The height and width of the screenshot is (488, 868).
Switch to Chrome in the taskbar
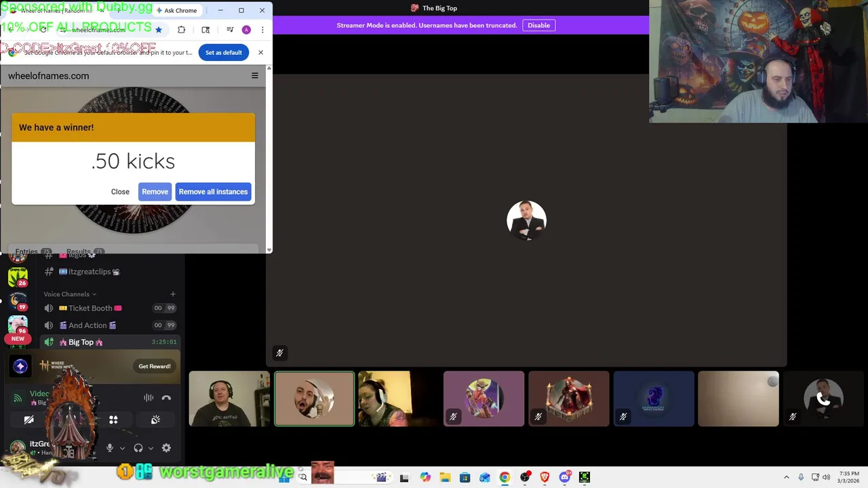coord(505,477)
